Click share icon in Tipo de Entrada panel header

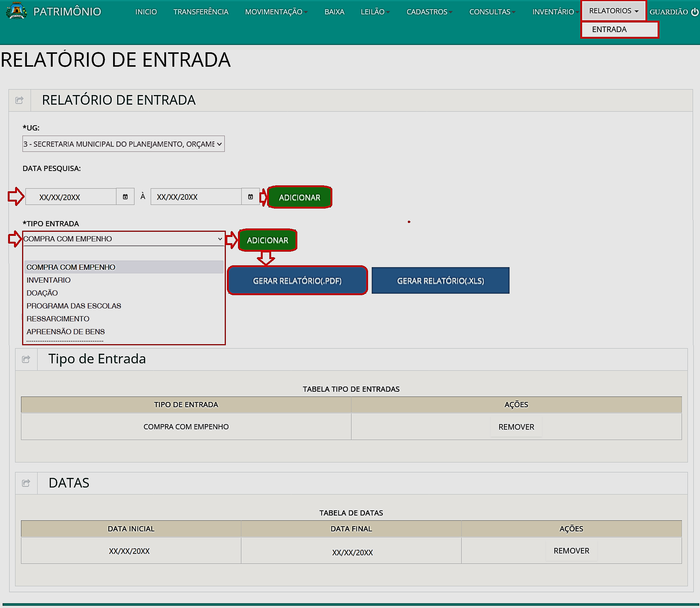pyautogui.click(x=26, y=359)
